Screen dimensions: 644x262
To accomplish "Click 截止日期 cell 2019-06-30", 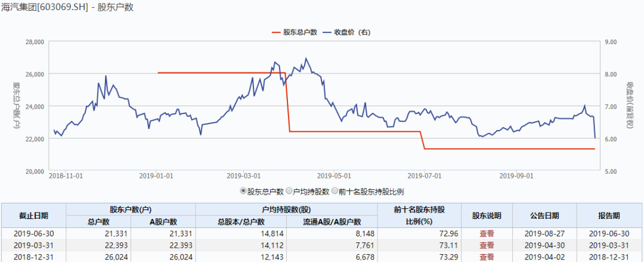I will pyautogui.click(x=33, y=233).
